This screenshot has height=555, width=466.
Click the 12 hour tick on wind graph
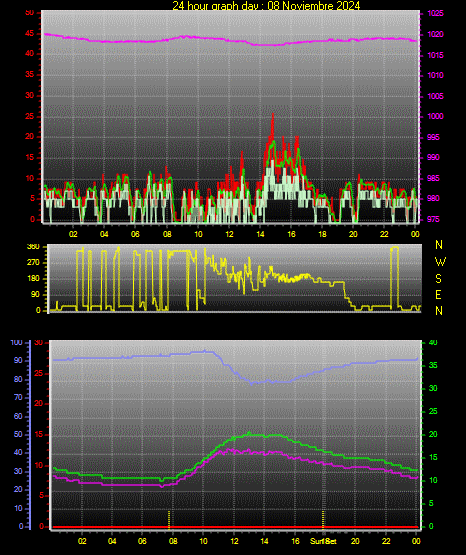[229, 234]
